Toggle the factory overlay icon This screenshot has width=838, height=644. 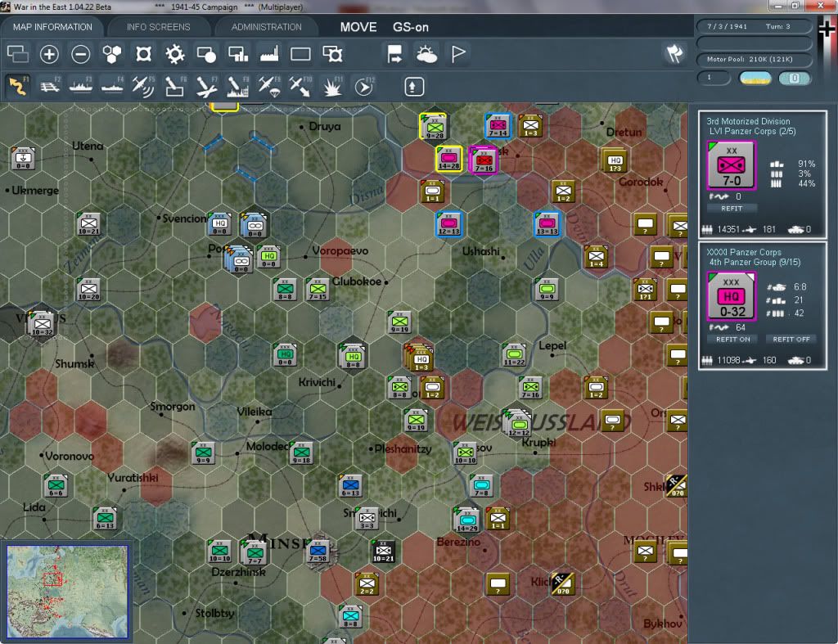click(x=269, y=54)
